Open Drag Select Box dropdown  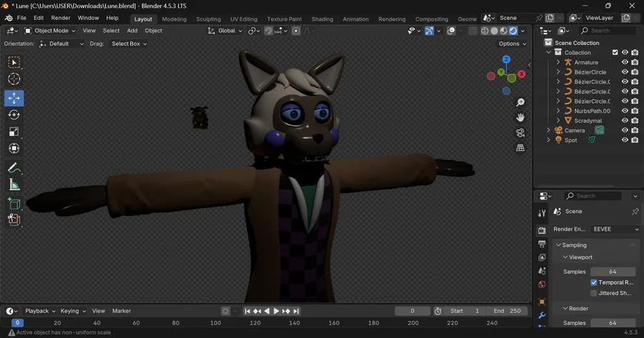129,44
